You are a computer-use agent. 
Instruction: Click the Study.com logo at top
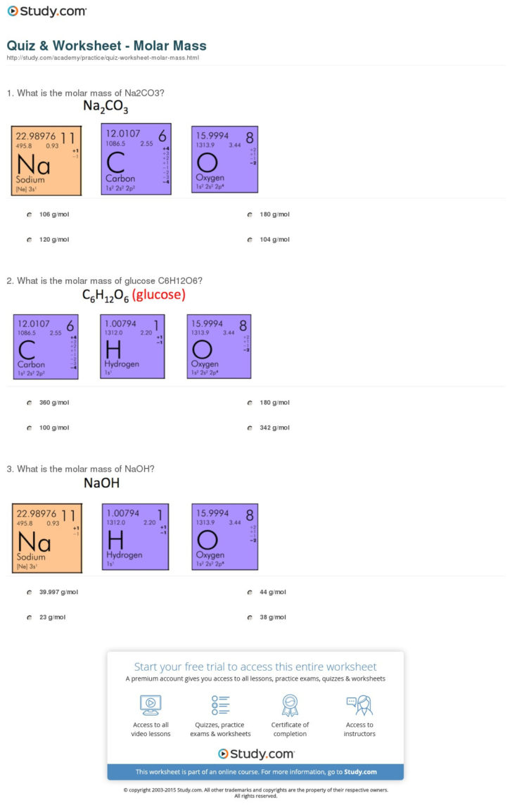48,11
